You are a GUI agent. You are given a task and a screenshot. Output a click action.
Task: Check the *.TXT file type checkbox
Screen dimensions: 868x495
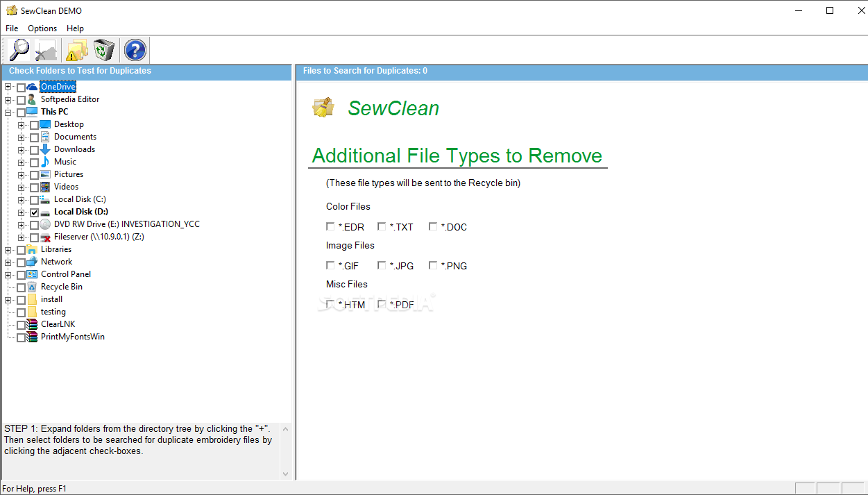[382, 226]
